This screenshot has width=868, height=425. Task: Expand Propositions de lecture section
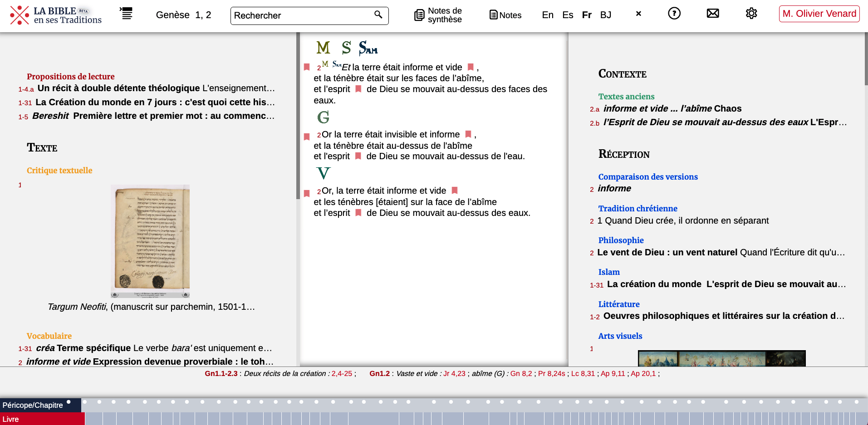70,77
